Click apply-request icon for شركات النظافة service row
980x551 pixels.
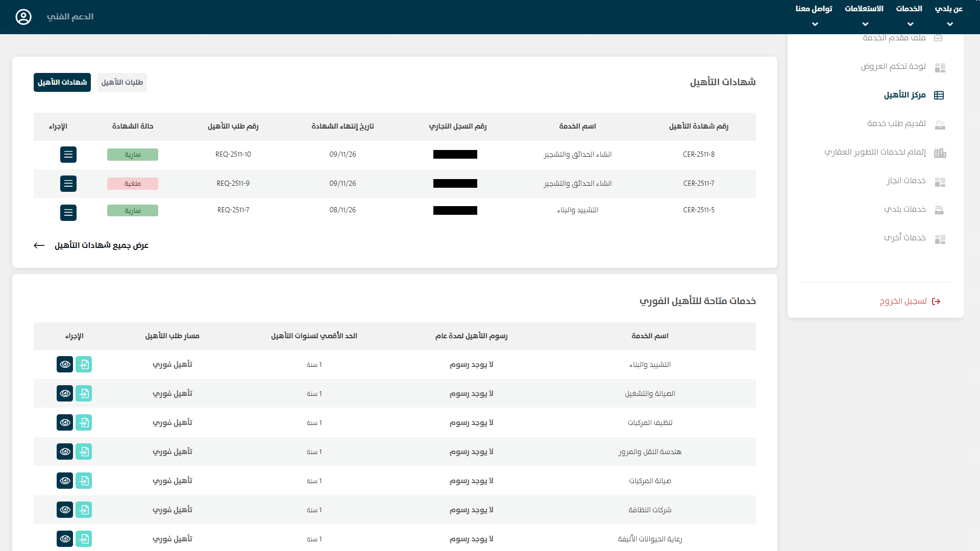pyautogui.click(x=84, y=510)
